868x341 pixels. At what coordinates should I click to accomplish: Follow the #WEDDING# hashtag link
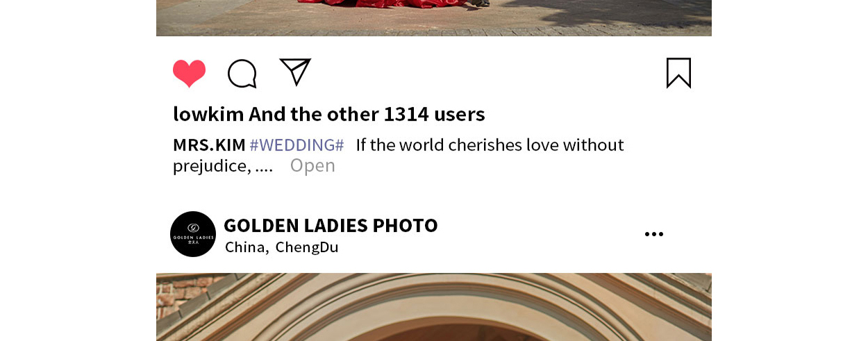click(297, 145)
